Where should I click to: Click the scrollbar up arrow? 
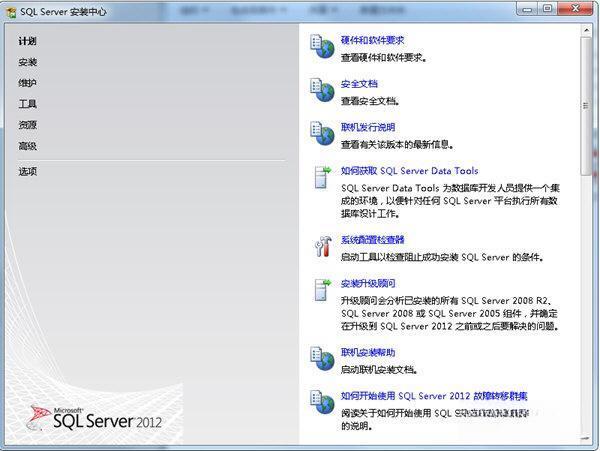586,30
